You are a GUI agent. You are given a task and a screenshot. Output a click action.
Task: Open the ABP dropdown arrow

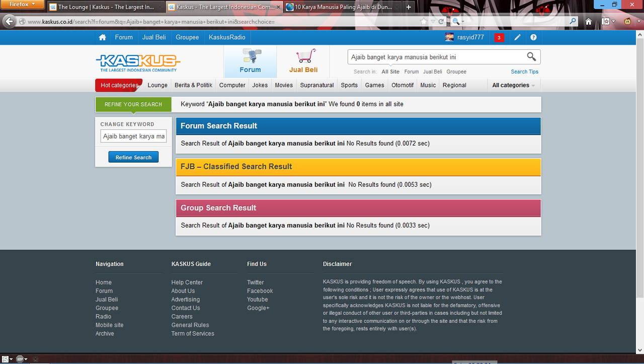[26, 359]
